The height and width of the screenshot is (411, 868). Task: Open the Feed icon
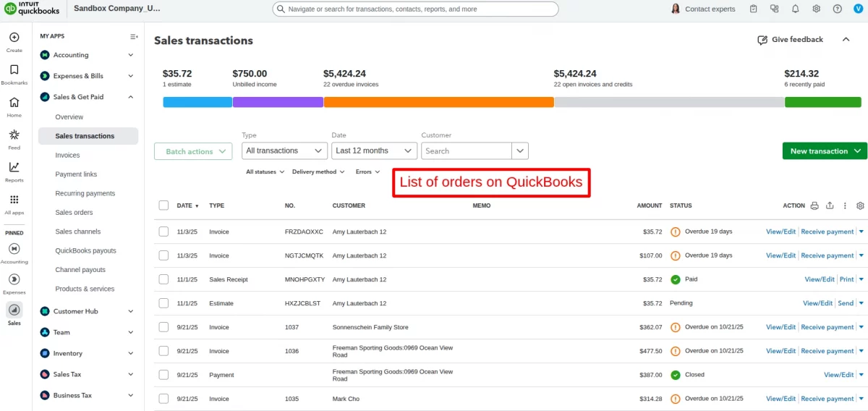pyautogui.click(x=14, y=135)
